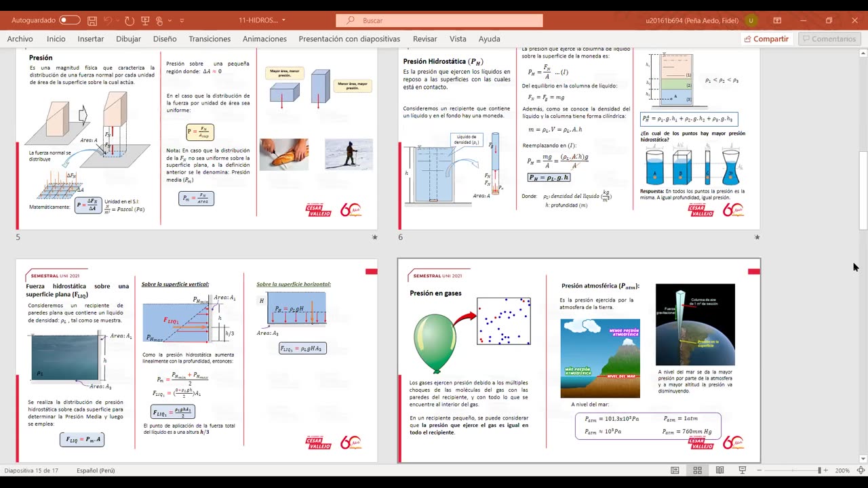Open Presentación con diapositivas tab
The height and width of the screenshot is (488, 868).
point(349,39)
